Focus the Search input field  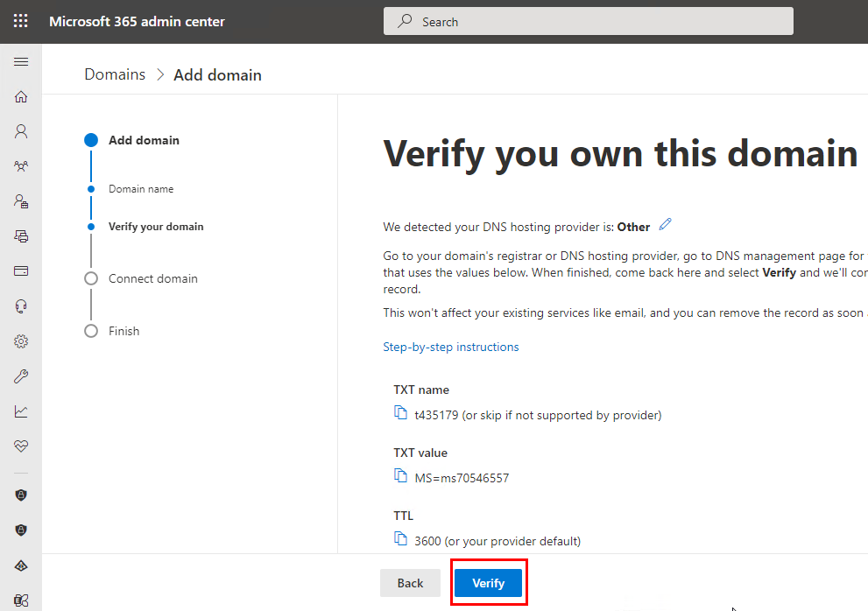click(589, 21)
